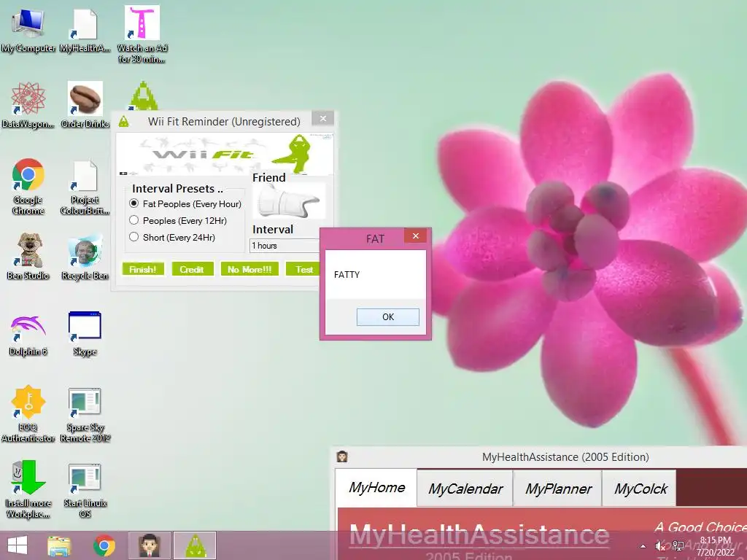747x560 pixels.
Task: Open File Explorer from the taskbar
Action: tap(60, 545)
